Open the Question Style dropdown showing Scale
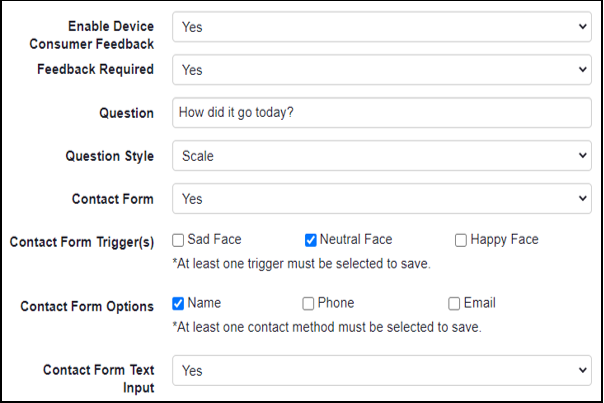Image resolution: width=604 pixels, height=403 pixels. pyautogui.click(x=381, y=156)
